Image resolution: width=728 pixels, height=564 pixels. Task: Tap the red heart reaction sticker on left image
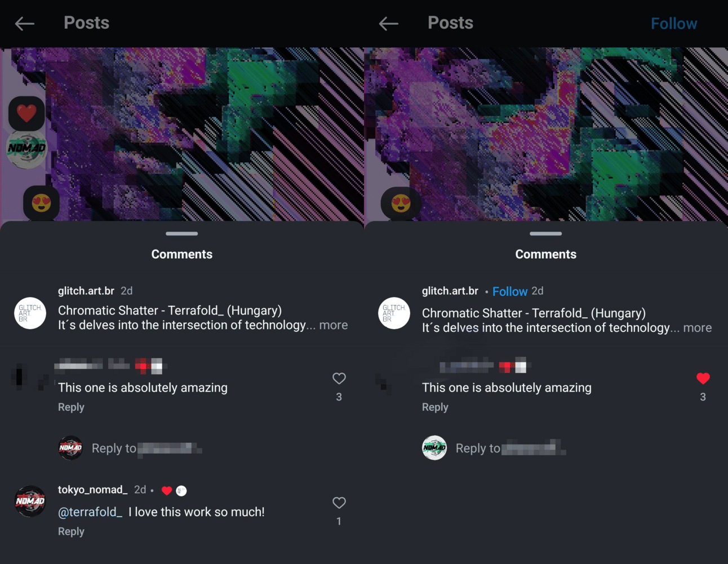(26, 113)
